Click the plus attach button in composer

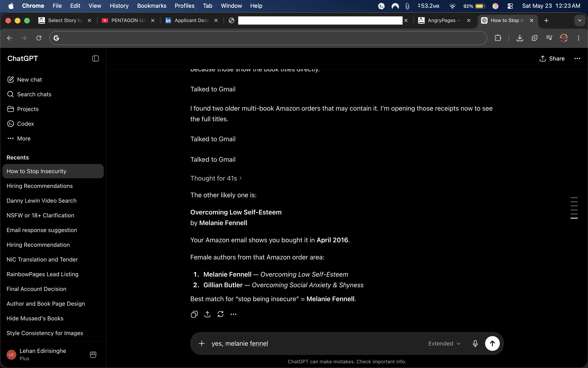tap(202, 343)
